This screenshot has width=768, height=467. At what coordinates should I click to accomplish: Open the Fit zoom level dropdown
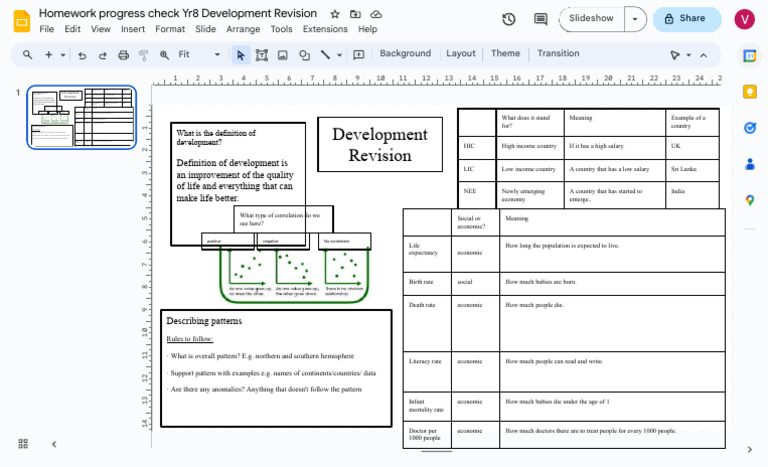(x=199, y=54)
